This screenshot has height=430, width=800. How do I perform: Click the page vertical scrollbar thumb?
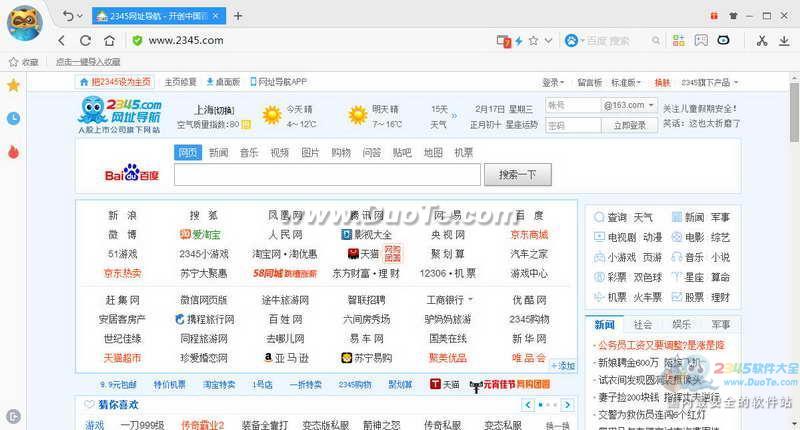tap(794, 112)
